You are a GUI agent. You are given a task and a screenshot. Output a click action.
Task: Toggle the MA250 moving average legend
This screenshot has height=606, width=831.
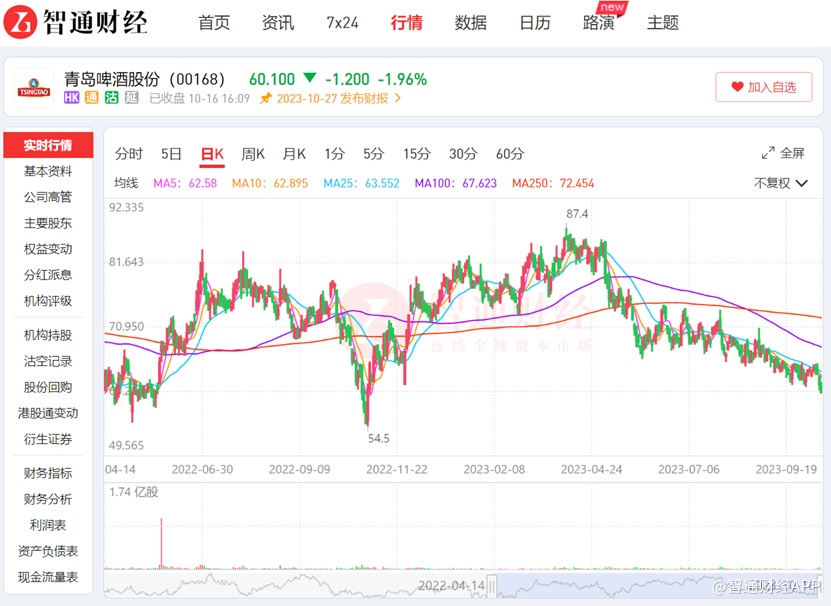(553, 183)
